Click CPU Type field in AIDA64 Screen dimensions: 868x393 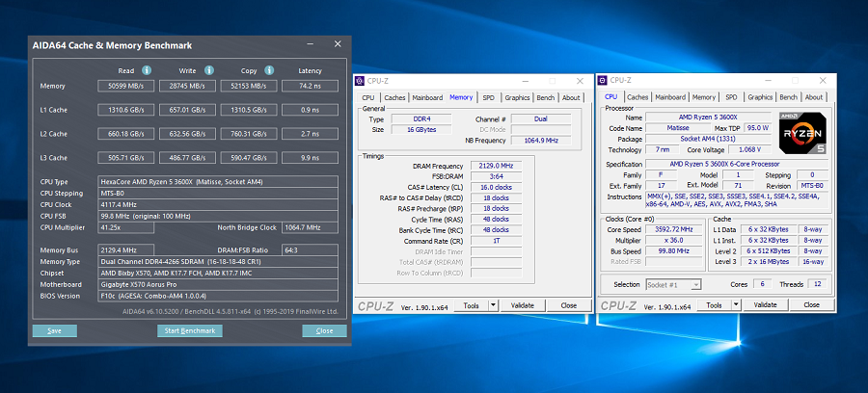218,182
